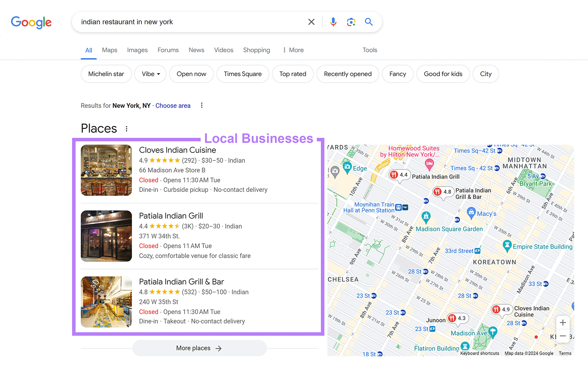The height and width of the screenshot is (369, 588).
Task: Apply the Good for kids filter chip
Action: 443,74
